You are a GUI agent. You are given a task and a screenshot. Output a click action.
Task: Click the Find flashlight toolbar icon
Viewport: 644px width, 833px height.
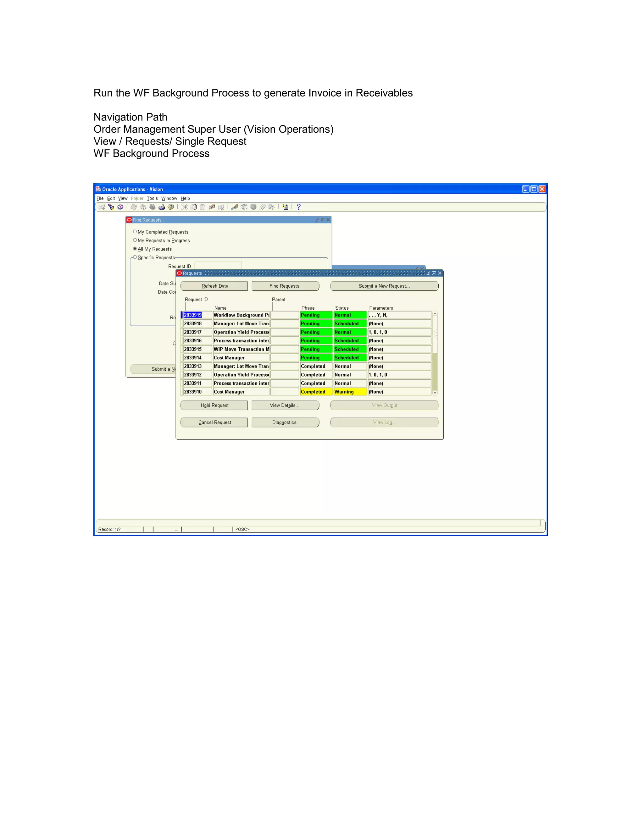(111, 207)
